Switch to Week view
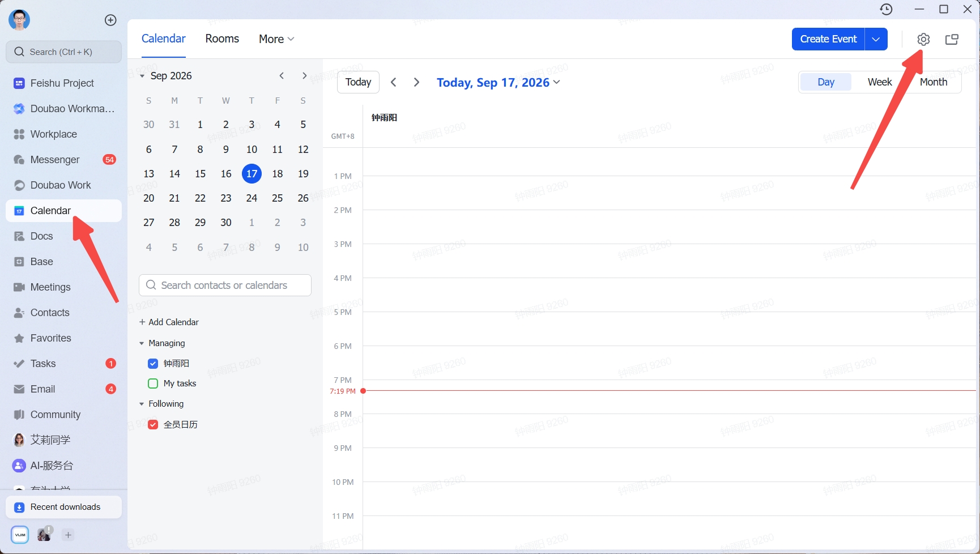Image resolution: width=980 pixels, height=554 pixels. click(x=880, y=82)
